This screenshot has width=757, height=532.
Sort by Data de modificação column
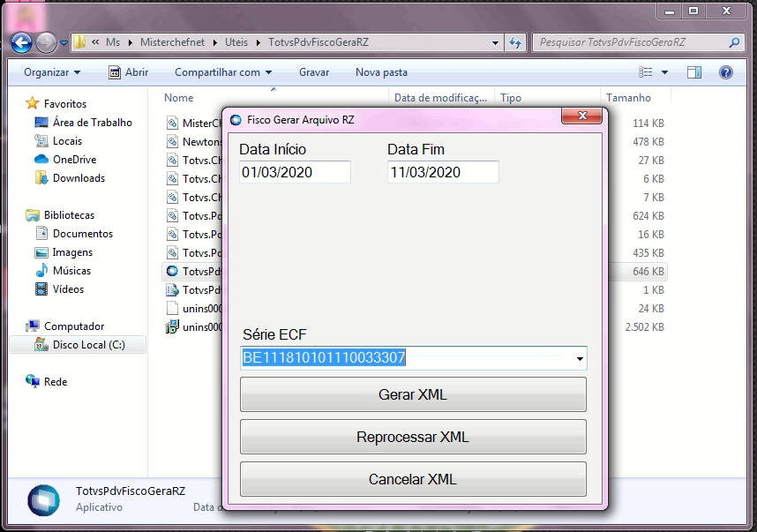441,98
